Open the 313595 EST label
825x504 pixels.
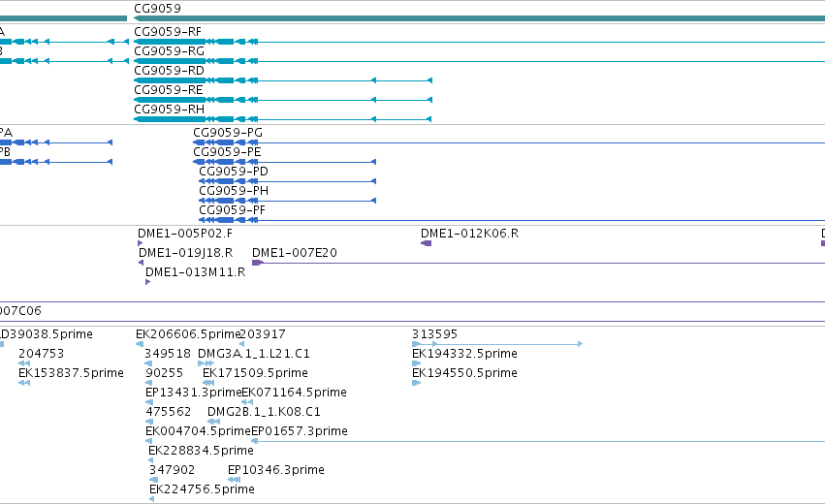(x=434, y=334)
